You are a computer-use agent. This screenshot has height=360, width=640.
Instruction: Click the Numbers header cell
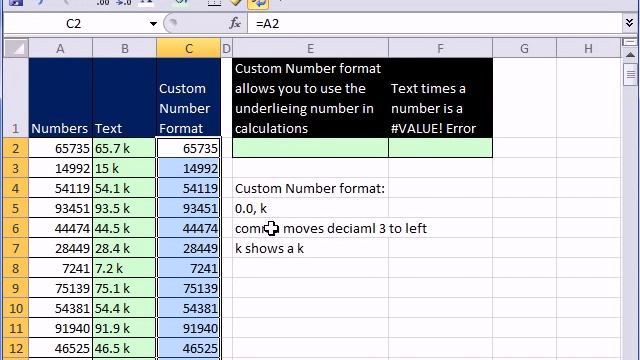click(x=60, y=98)
